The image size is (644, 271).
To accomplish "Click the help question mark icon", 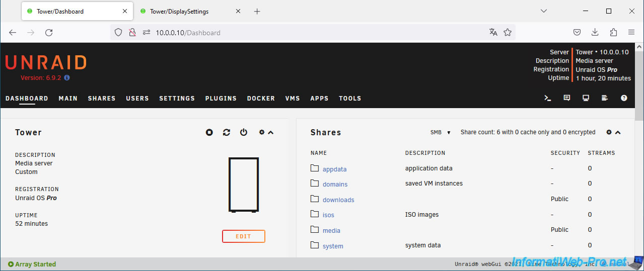I will 624,99.
